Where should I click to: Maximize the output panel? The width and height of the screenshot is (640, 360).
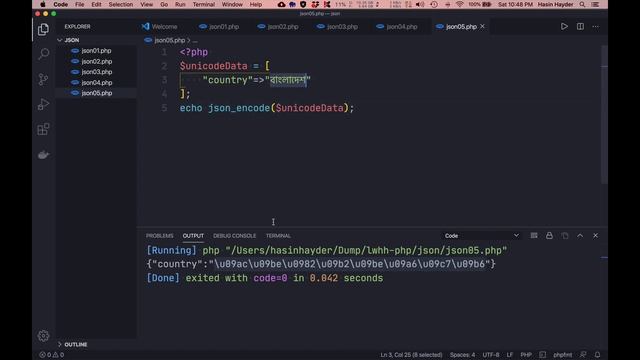click(x=580, y=236)
